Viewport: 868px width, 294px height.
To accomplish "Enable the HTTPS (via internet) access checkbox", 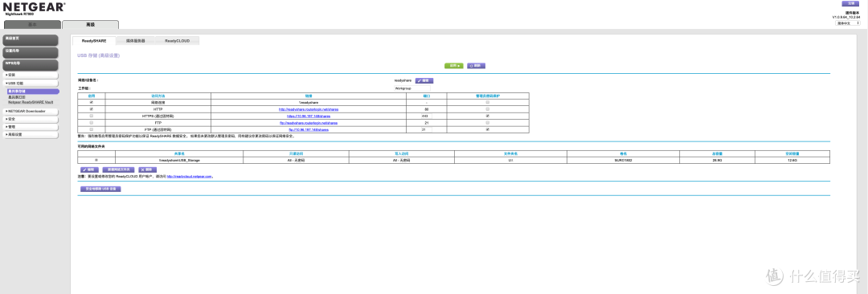I will pyautogui.click(x=92, y=116).
